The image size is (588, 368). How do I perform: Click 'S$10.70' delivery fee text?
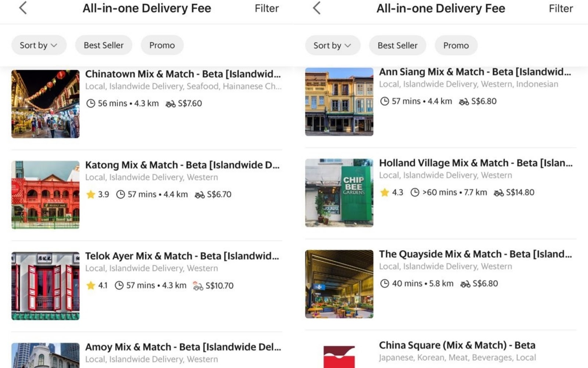tap(219, 285)
